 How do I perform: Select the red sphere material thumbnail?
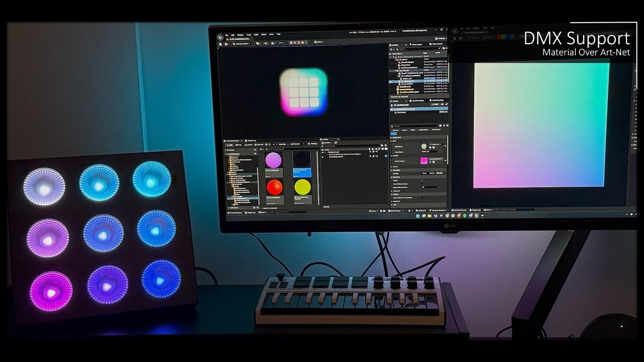pyautogui.click(x=275, y=187)
